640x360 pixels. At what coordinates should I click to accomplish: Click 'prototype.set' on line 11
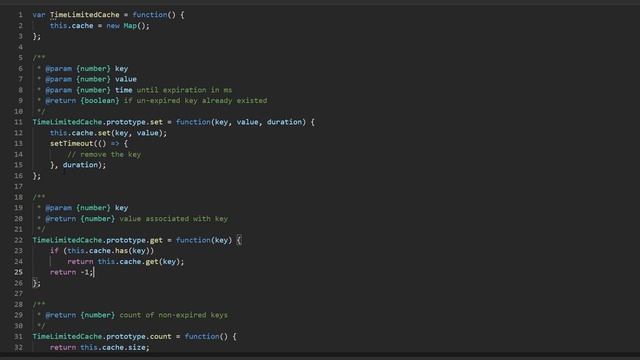point(134,122)
